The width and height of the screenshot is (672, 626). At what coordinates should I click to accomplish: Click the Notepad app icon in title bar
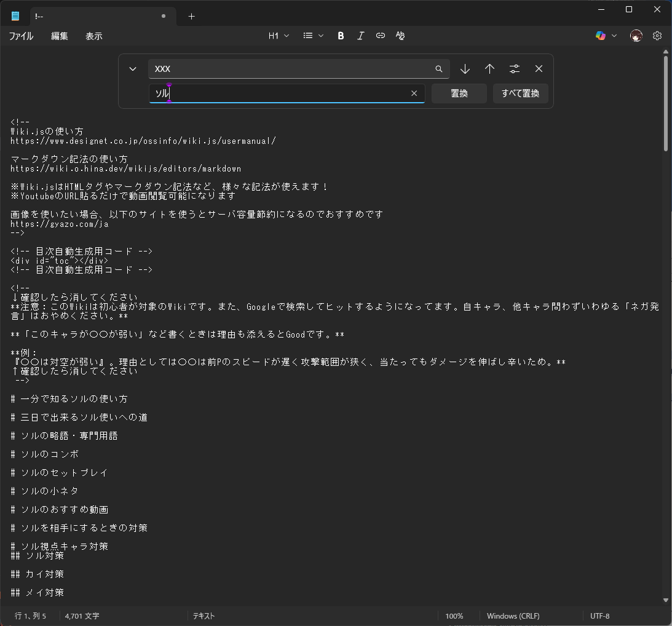[x=15, y=16]
